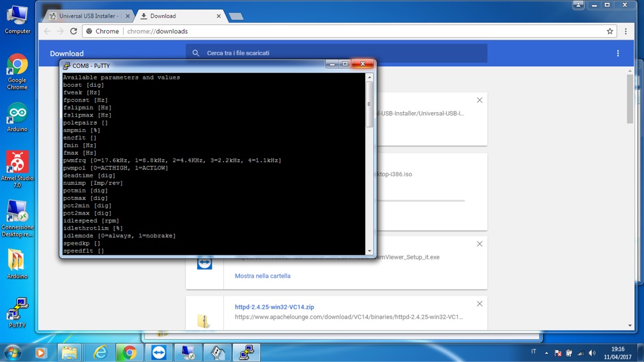Open the PuTTY window system menu icon
This screenshot has height=362, width=644.
66,66
